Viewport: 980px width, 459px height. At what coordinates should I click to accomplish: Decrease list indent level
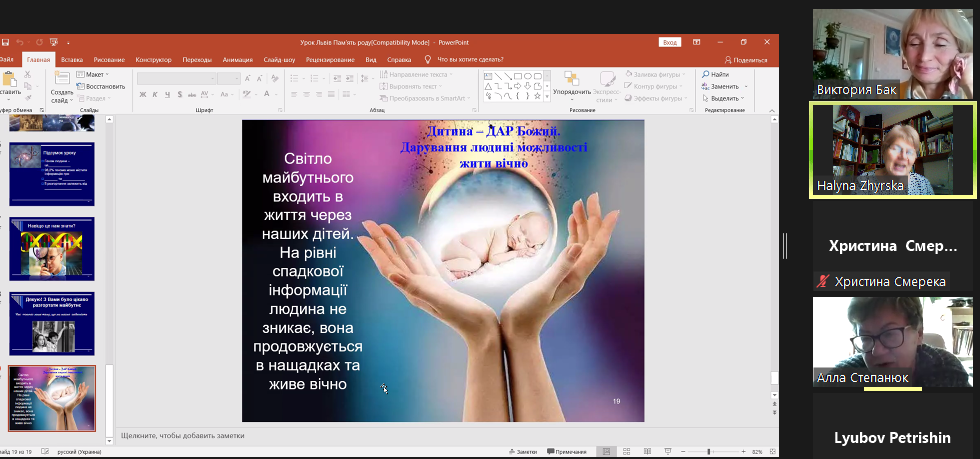pos(338,78)
